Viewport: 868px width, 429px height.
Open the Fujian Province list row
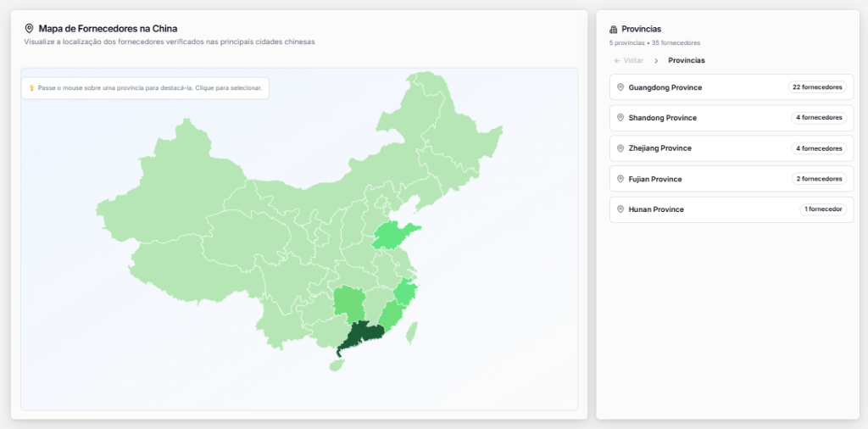732,179
